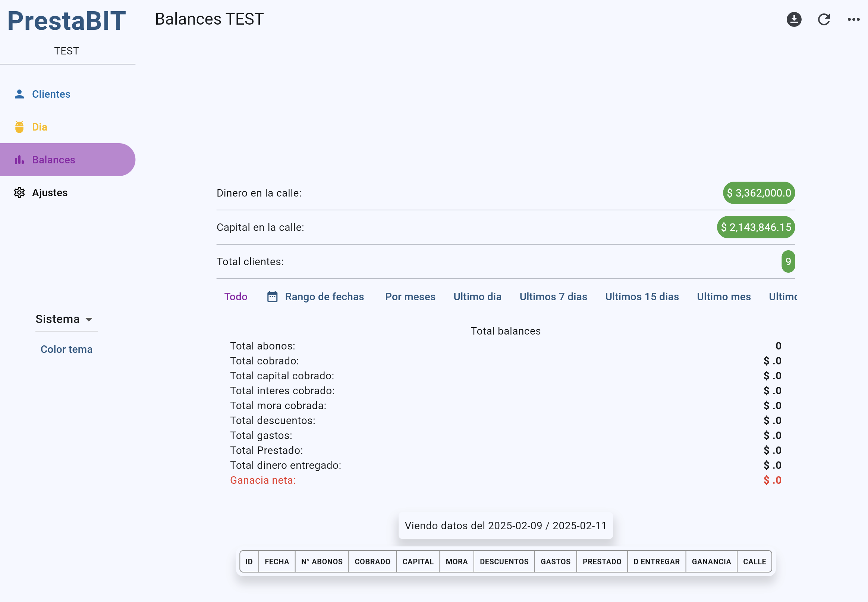Click the GANANCIA column header

point(711,561)
